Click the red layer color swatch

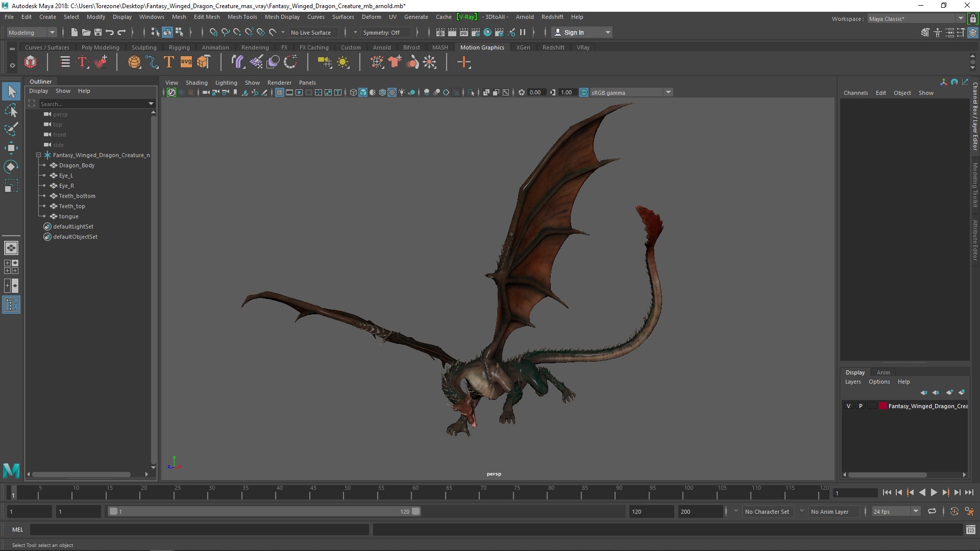click(883, 406)
